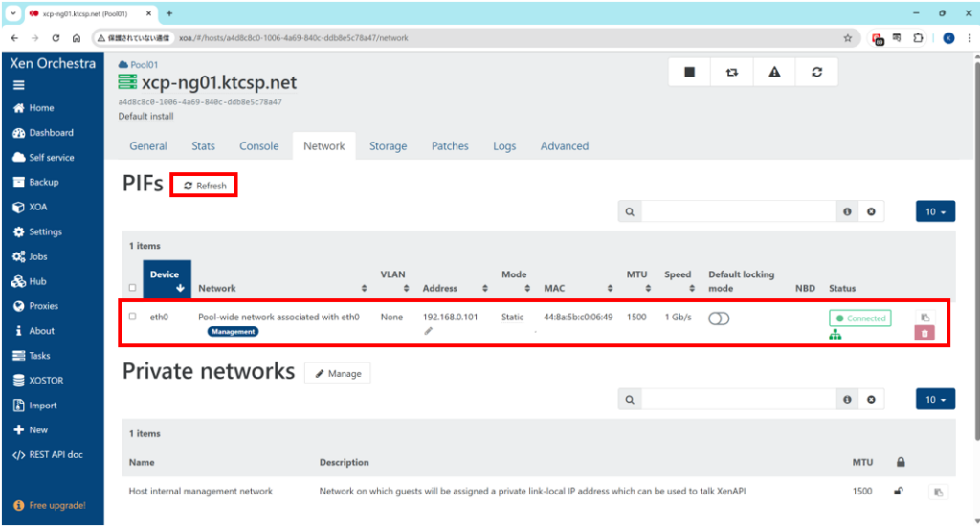Click the pencil icon to edit IP address
The width and height of the screenshot is (980, 527).
click(x=429, y=331)
